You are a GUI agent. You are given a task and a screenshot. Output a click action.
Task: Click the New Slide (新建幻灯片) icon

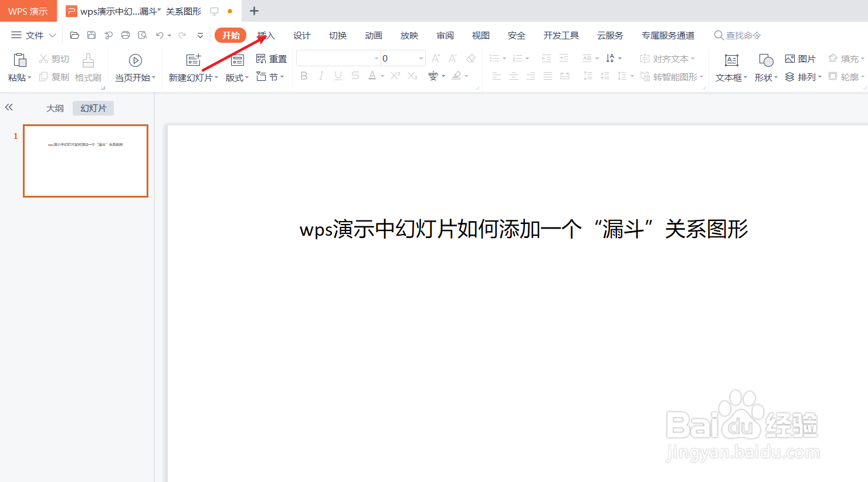(194, 60)
